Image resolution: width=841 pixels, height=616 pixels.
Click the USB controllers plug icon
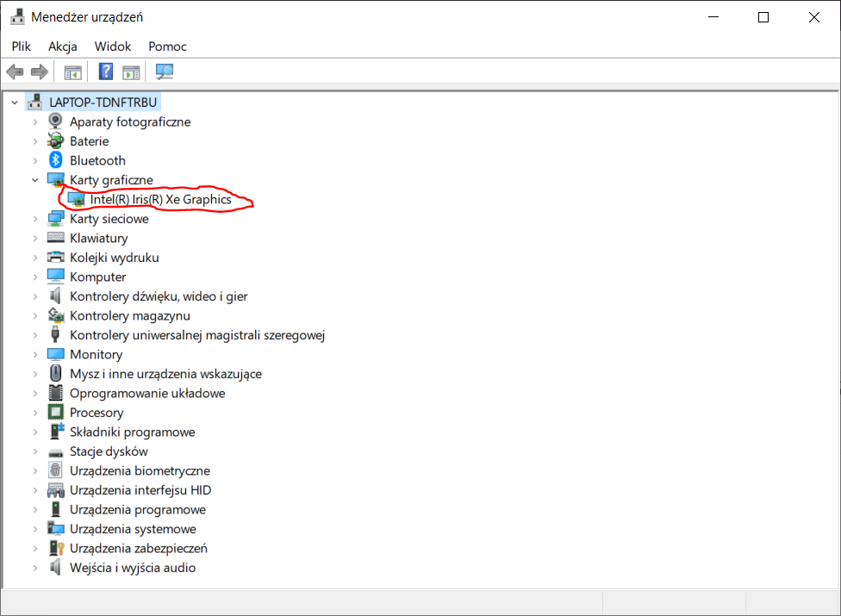[x=55, y=334]
